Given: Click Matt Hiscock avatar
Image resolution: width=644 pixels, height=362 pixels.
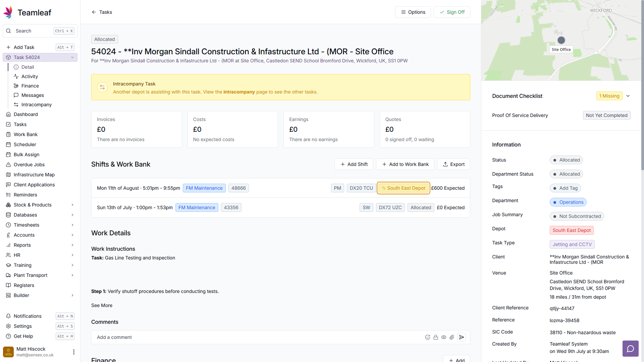Looking at the screenshot, I should coord(8,352).
